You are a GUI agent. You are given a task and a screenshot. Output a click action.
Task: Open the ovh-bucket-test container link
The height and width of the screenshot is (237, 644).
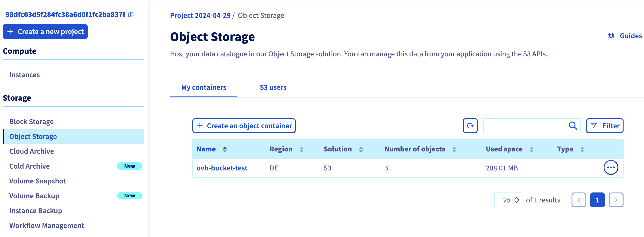pyautogui.click(x=222, y=168)
